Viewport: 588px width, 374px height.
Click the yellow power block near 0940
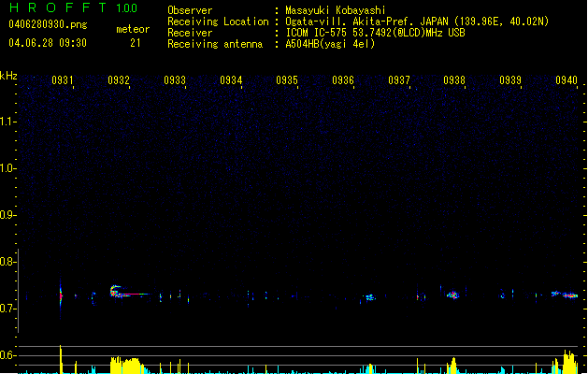[x=569, y=362]
